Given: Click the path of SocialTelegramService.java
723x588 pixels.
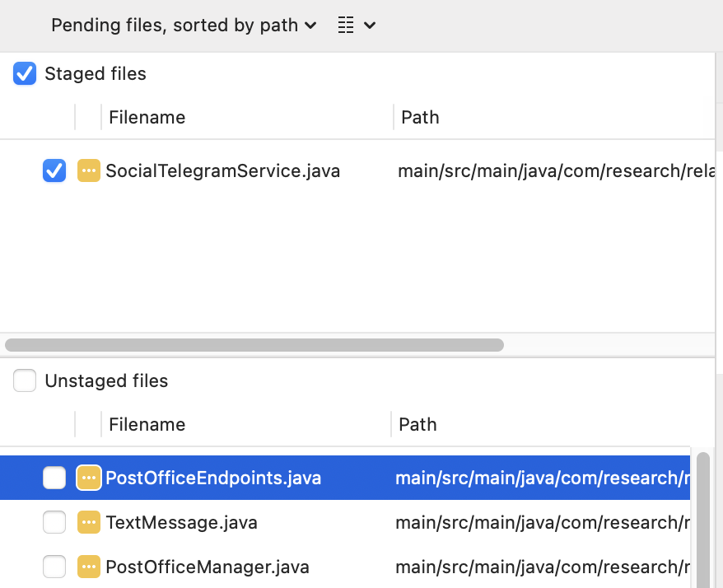Looking at the screenshot, I should [x=556, y=170].
